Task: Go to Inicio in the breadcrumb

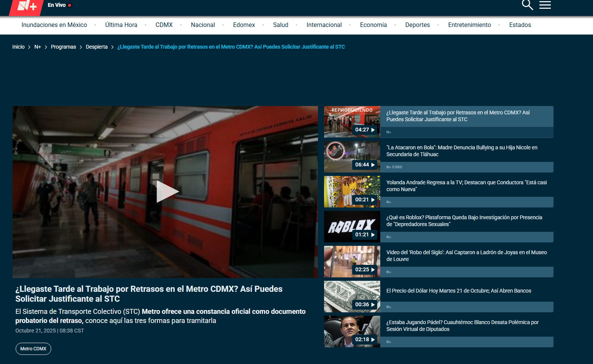Action: click(18, 47)
